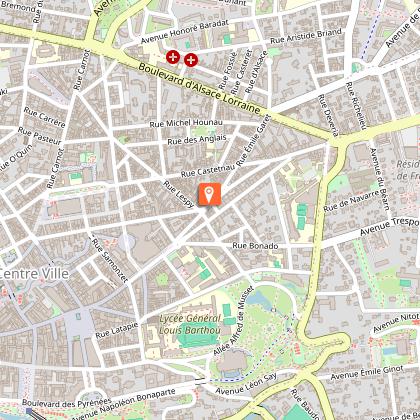The height and width of the screenshot is (420, 420).
Task: Click the Rue Michel Hounau label
Action: tap(186, 123)
